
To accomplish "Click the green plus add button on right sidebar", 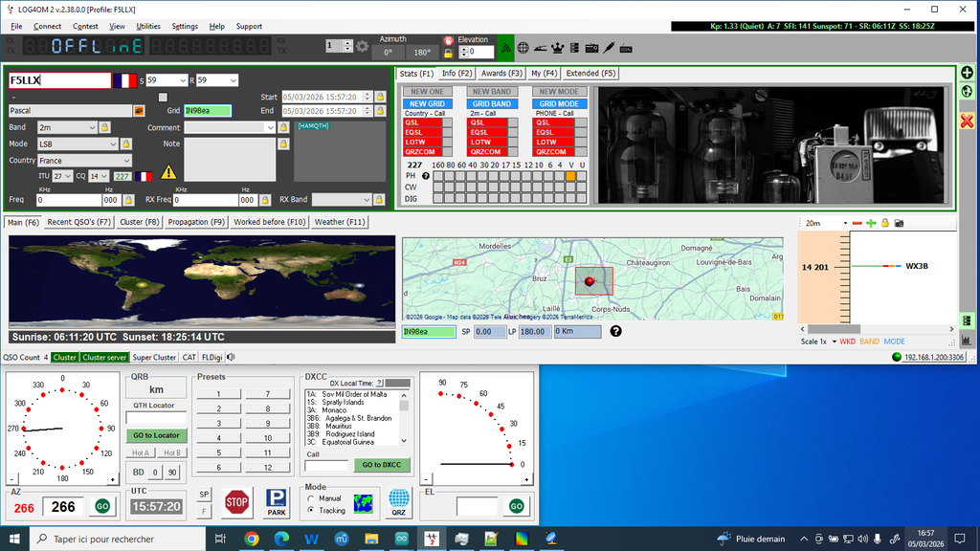I will [967, 73].
